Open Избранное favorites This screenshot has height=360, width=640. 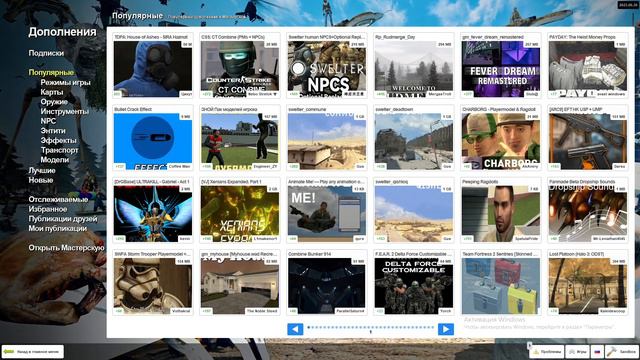coord(48,209)
